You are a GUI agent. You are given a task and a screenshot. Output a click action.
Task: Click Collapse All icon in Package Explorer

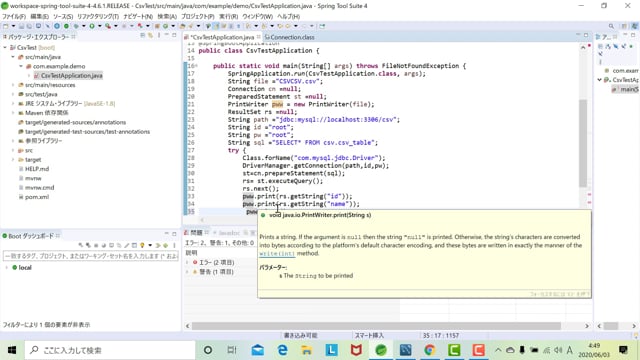142,36
